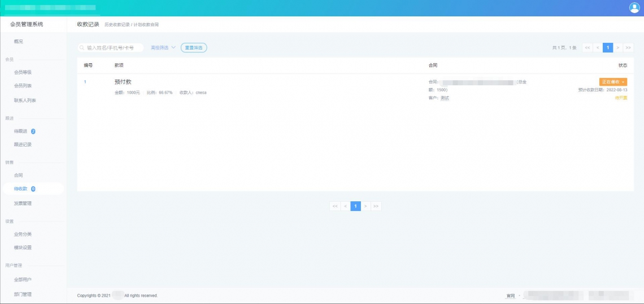The width and height of the screenshot is (644, 304).
Task: Open the user avatar icon at top right
Action: [x=634, y=7]
